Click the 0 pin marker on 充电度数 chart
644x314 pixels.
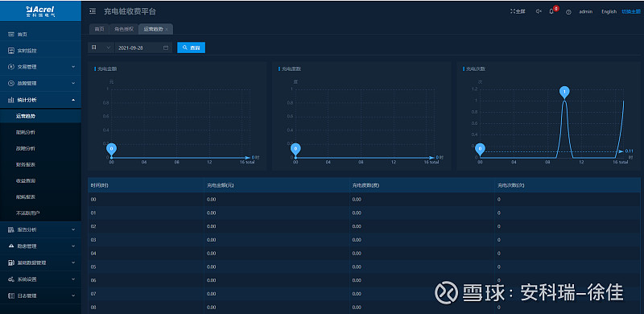pos(295,148)
